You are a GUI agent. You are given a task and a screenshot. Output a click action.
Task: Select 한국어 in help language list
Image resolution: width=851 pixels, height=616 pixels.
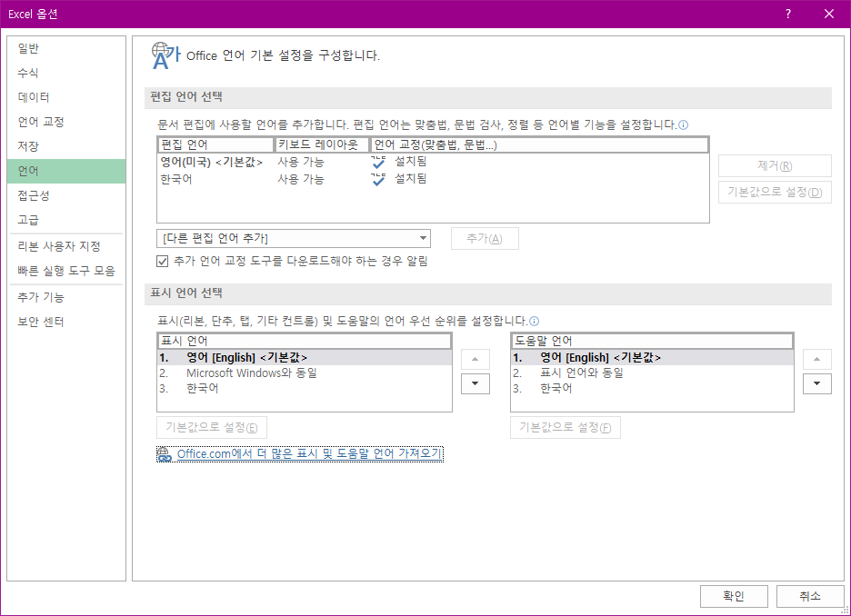pos(653,388)
